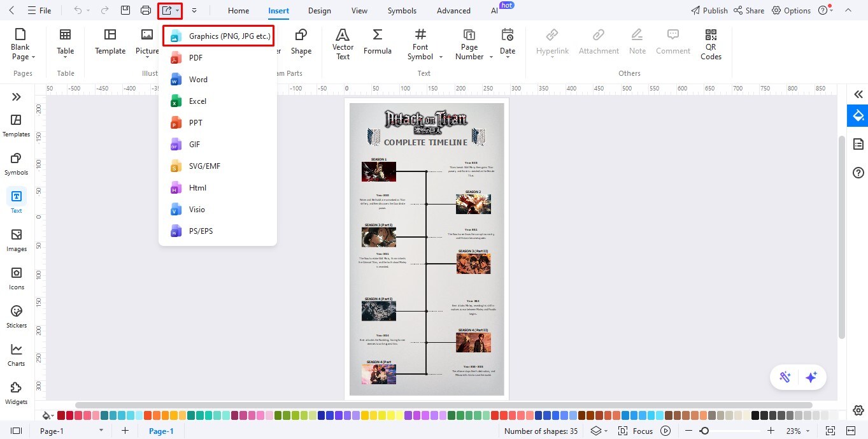Open the Charts panel in left sidebar
Screen dimensions: 868x439
point(17,355)
